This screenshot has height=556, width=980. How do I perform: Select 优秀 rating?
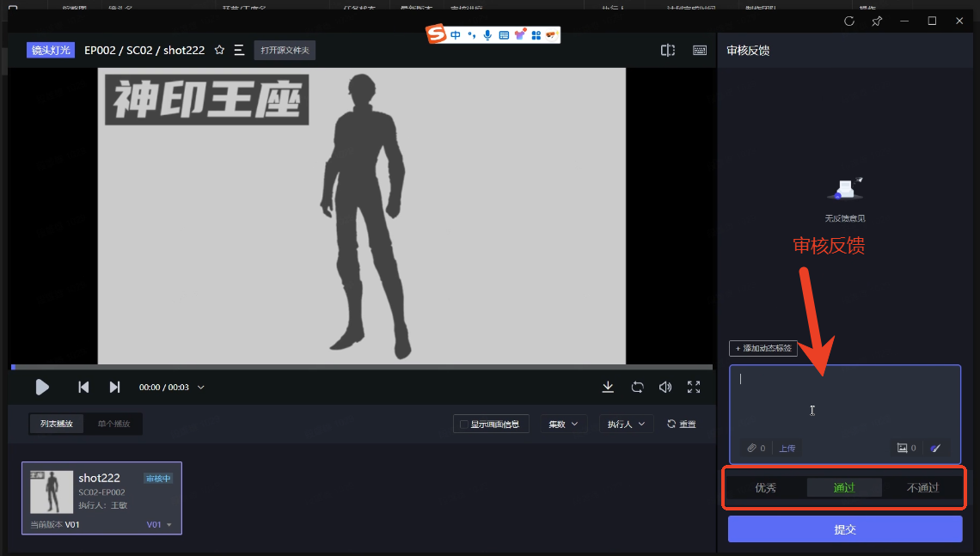(766, 488)
